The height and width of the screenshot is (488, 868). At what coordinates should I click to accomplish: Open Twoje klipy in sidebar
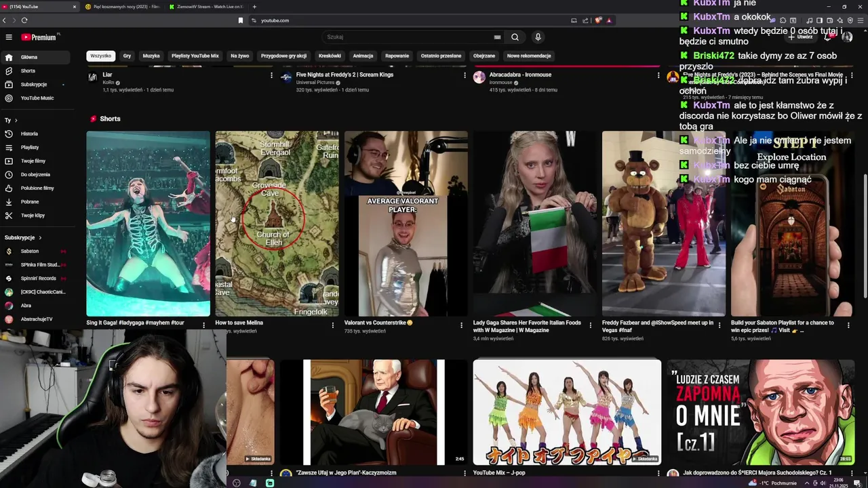pos(35,215)
